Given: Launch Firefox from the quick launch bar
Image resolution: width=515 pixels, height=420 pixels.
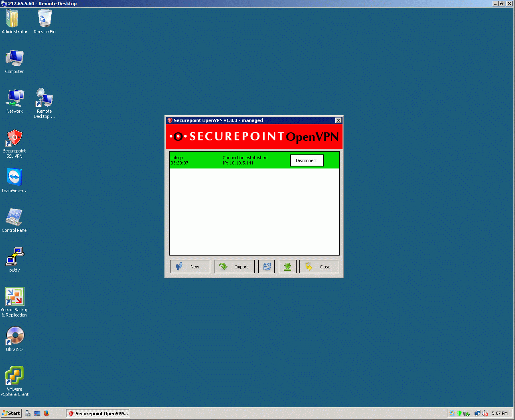Looking at the screenshot, I should click(47, 413).
